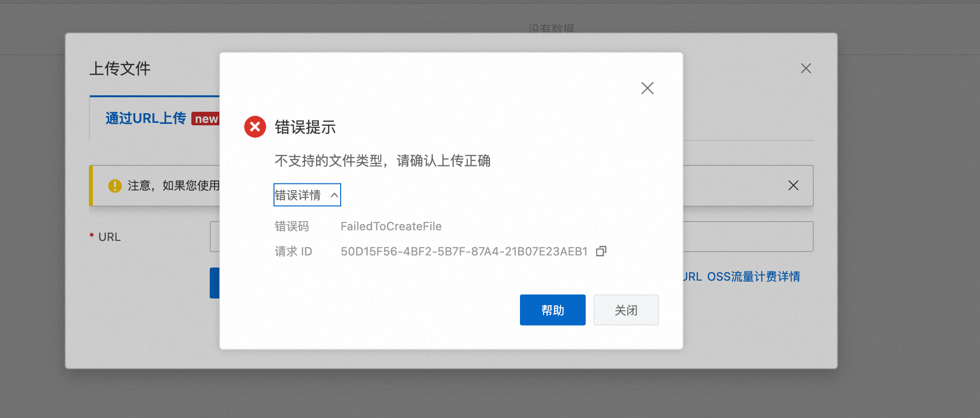Dismiss the yellow notice banner with its X

793,185
